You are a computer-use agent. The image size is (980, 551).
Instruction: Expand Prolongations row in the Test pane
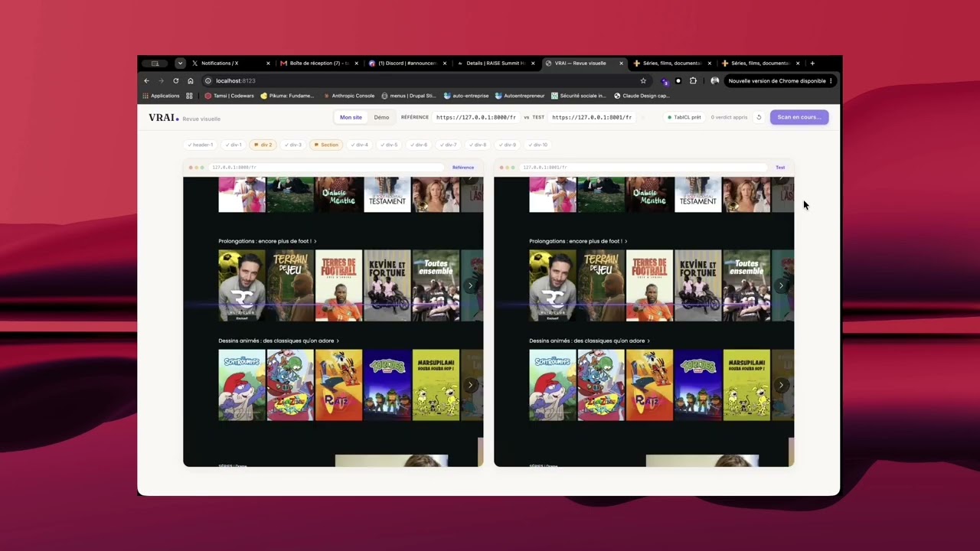coord(578,241)
